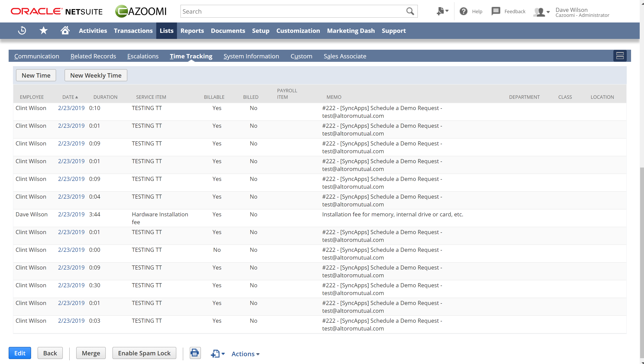
Task: Click the Feedback speech bubble icon
Action: (496, 11)
